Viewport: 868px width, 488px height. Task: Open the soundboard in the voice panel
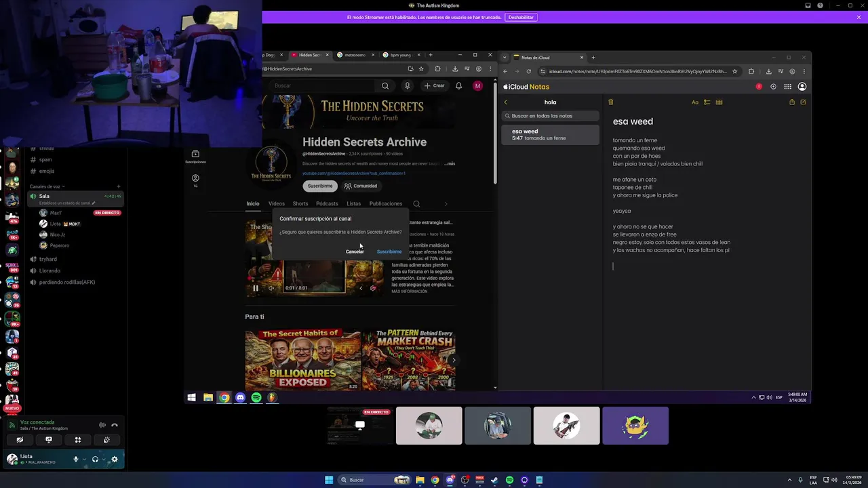click(x=107, y=440)
